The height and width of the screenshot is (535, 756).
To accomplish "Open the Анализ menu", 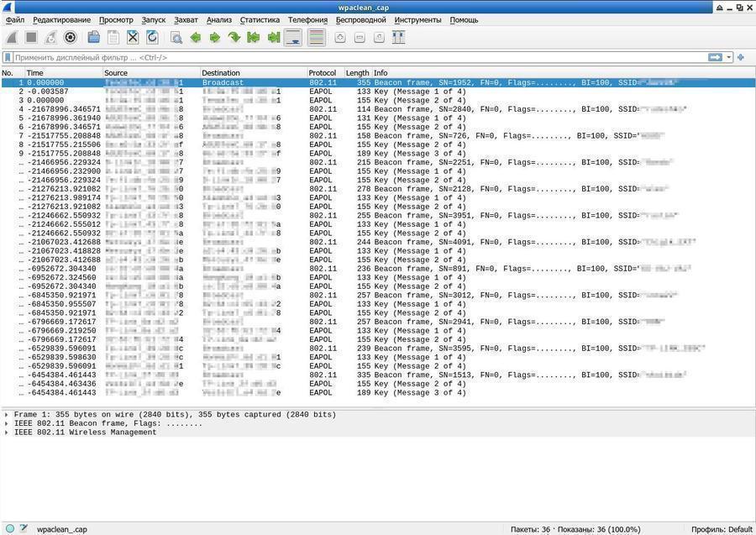I will (219, 20).
